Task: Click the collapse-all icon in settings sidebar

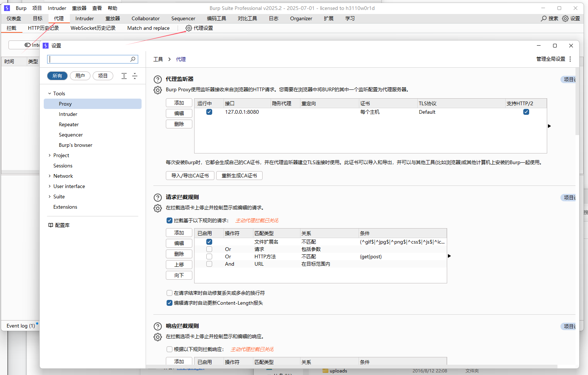Action: tap(135, 76)
